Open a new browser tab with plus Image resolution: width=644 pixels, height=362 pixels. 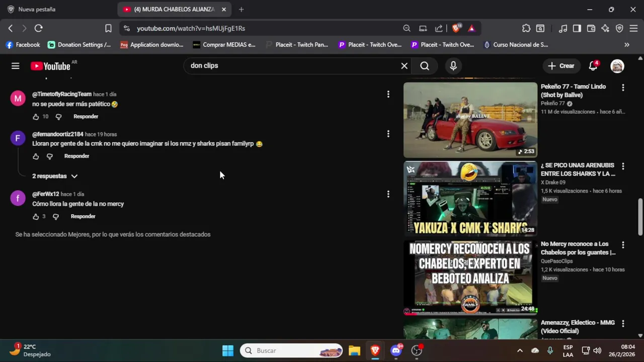tap(241, 9)
